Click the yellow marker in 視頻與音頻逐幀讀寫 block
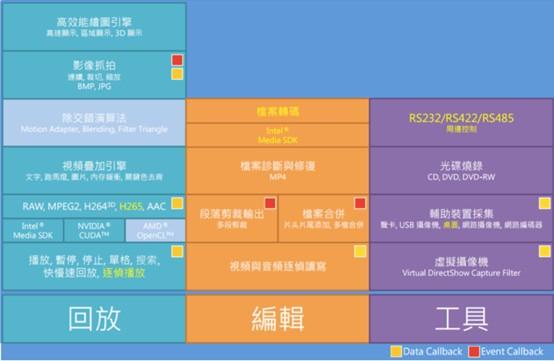Viewport: 554px width, 361px height. (360, 251)
